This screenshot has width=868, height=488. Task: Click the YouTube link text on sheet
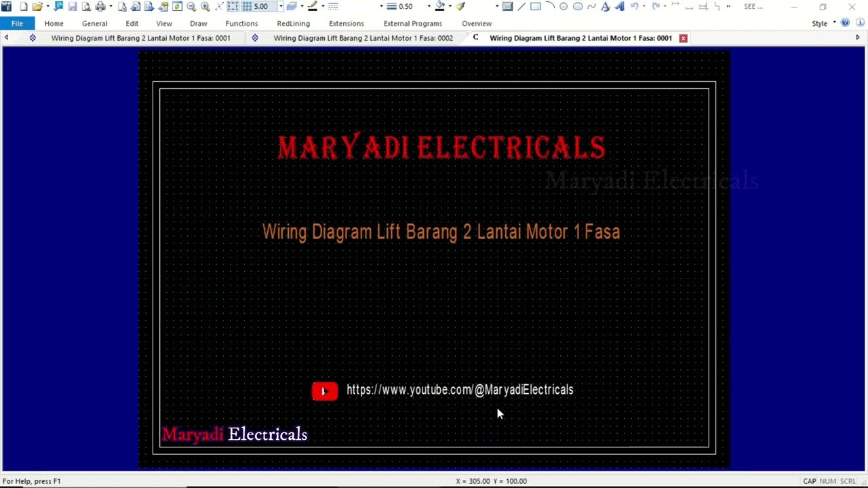(460, 390)
